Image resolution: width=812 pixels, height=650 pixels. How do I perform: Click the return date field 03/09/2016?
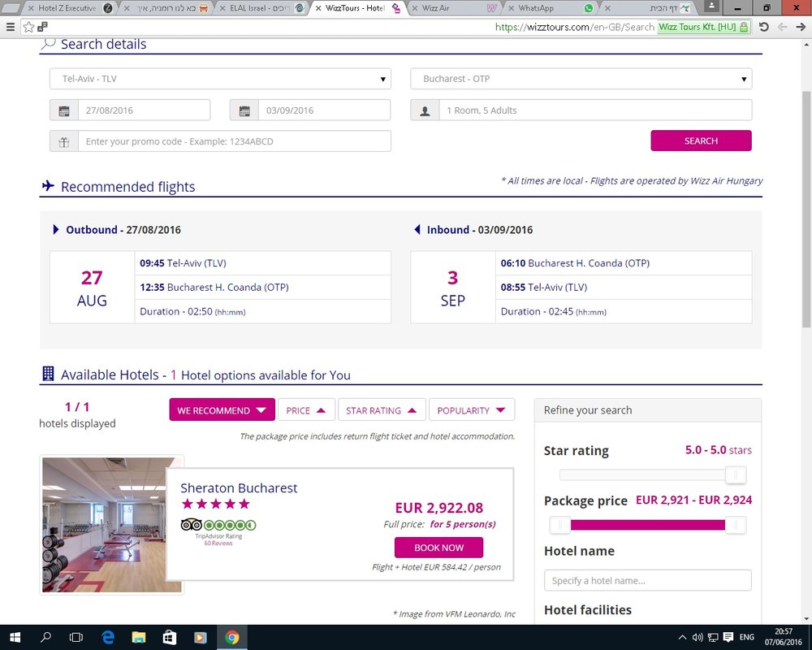click(x=324, y=110)
